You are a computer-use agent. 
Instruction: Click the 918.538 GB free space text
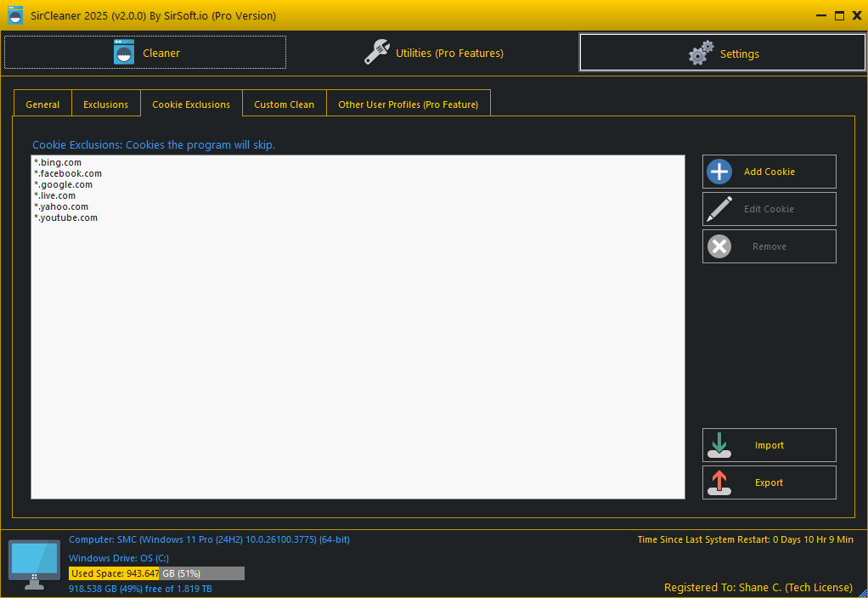[x=140, y=589]
